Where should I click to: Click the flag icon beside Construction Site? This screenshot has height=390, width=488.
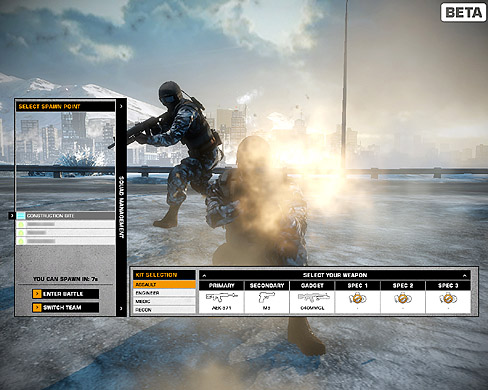click(x=21, y=216)
